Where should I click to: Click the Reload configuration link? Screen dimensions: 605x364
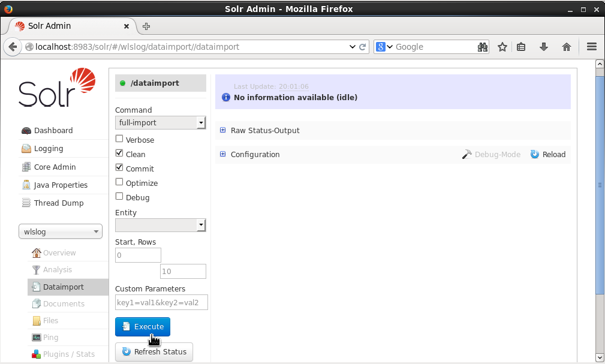point(548,154)
